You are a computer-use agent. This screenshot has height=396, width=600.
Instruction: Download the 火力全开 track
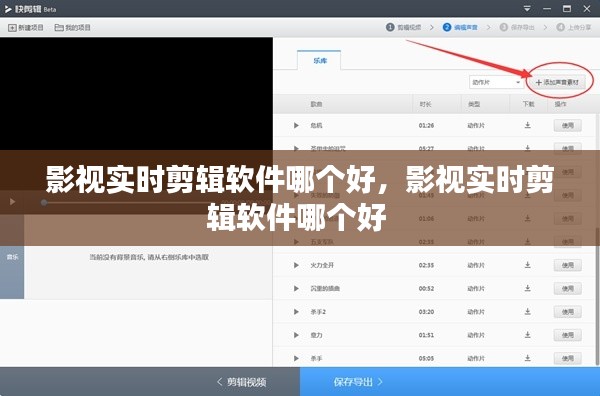(528, 265)
